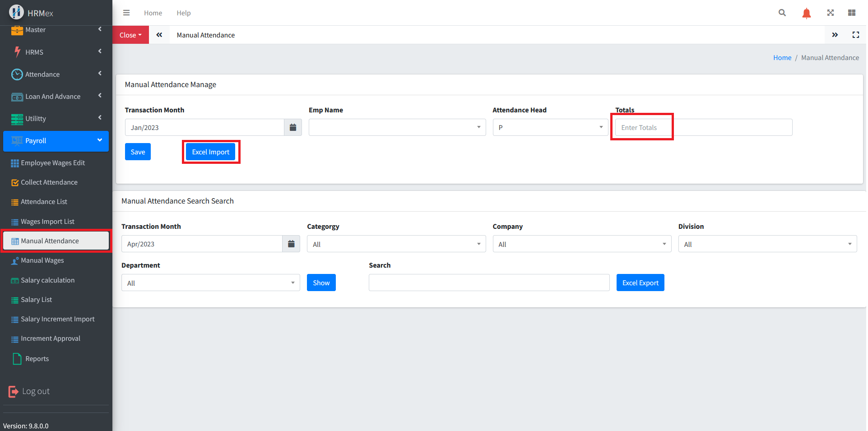Expand the Company filter dropdown
The image size is (868, 431).
coord(581,244)
